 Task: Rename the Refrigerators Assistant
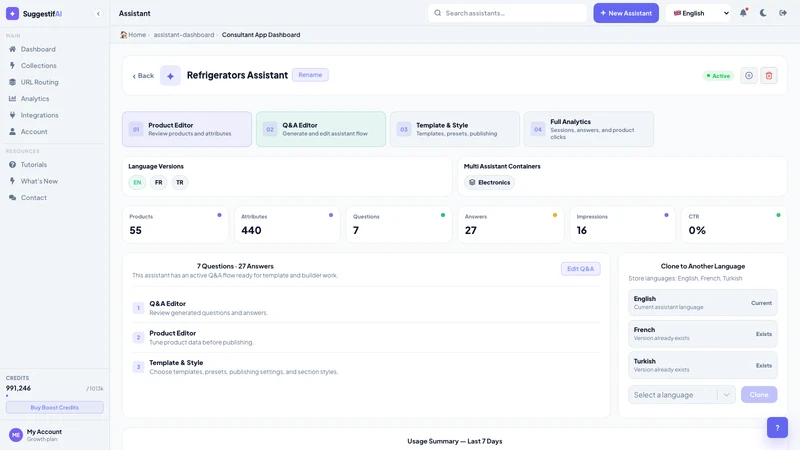(310, 75)
